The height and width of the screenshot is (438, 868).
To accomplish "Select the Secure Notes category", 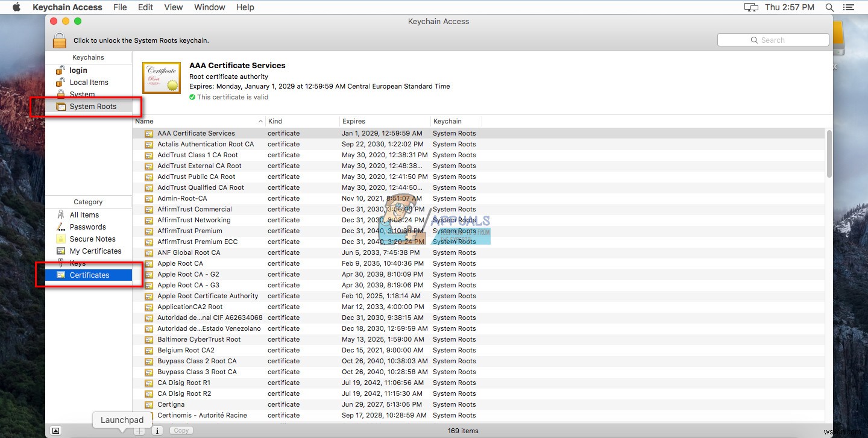I will pyautogui.click(x=89, y=239).
